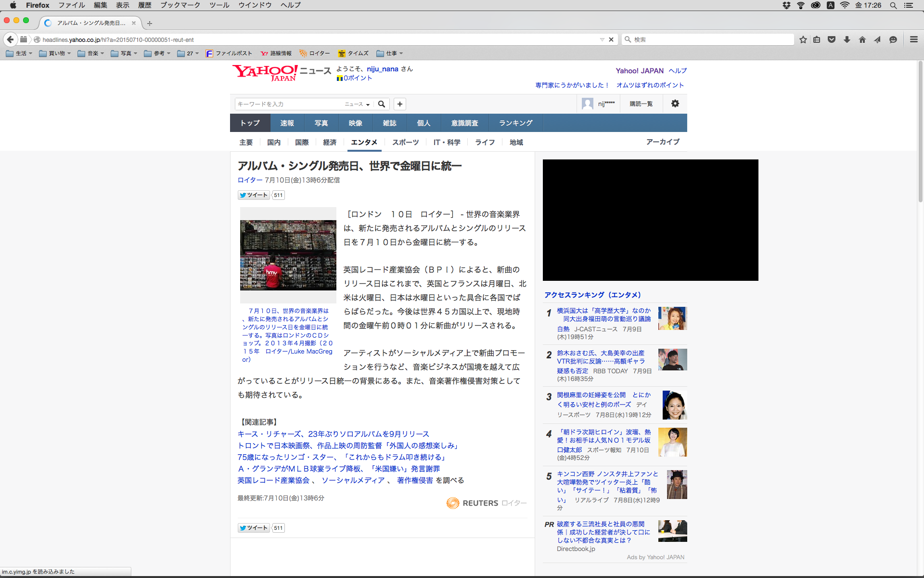Viewport: 924px width, 578px height.
Task: Select the ランキング navigation tab
Action: click(x=515, y=123)
